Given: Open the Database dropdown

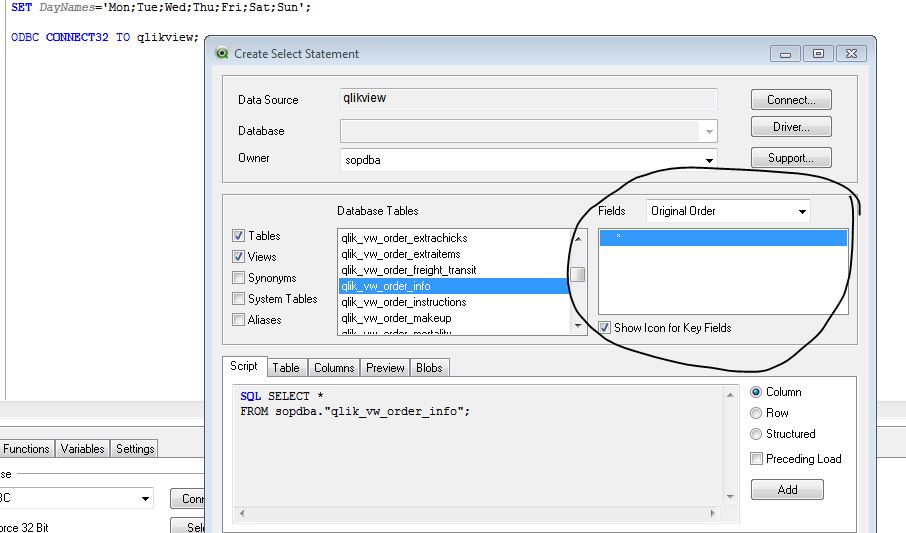Looking at the screenshot, I should pyautogui.click(x=709, y=131).
